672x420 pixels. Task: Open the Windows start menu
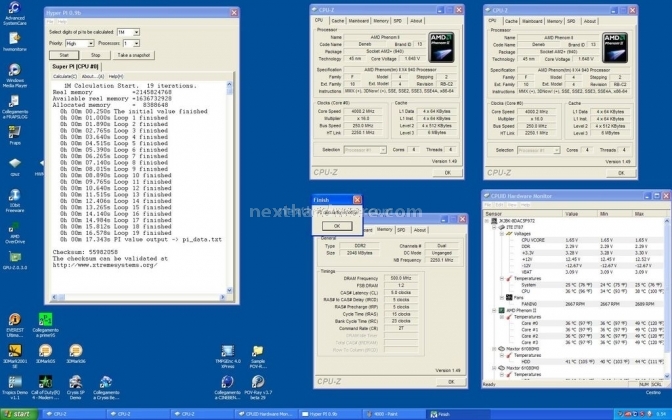pyautogui.click(x=19, y=414)
